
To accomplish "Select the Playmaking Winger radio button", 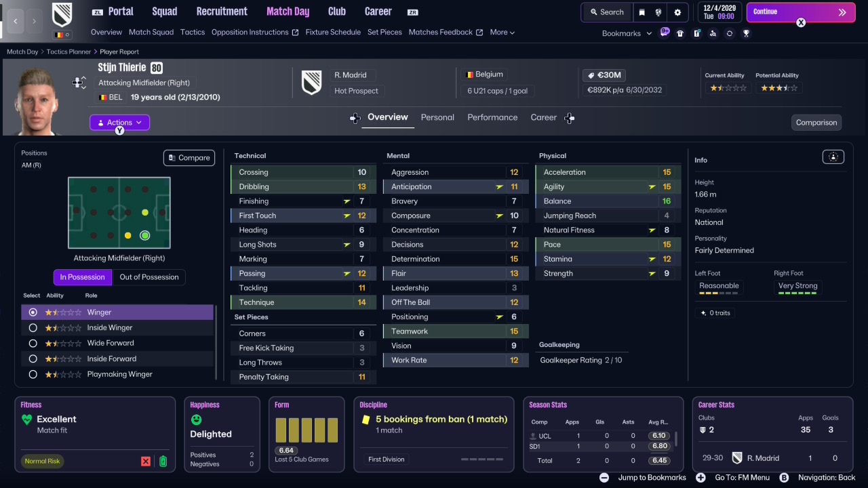I will (x=33, y=374).
